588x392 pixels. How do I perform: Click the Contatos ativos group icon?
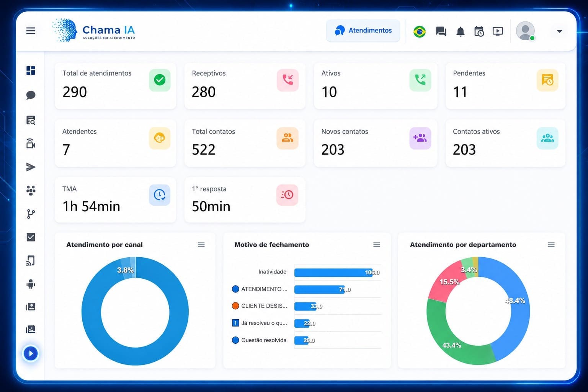coord(547,138)
